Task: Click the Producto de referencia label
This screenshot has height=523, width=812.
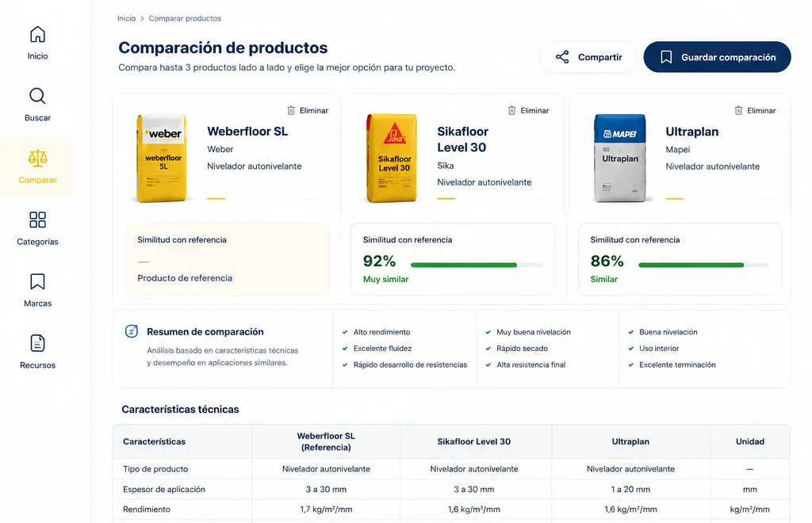Action: click(185, 278)
